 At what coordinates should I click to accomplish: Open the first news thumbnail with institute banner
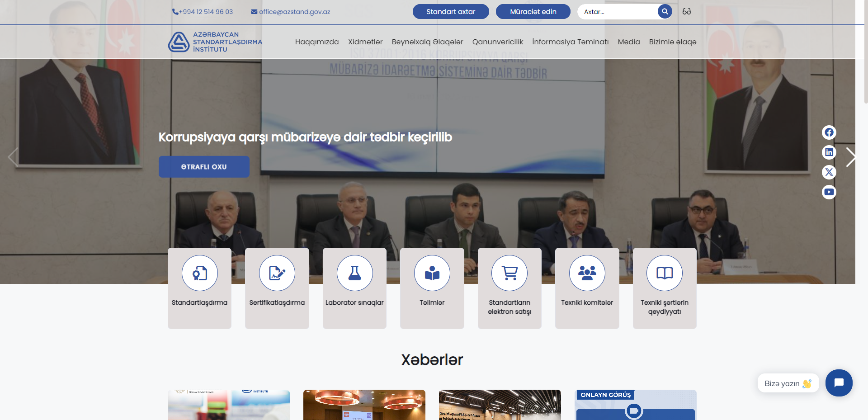[229, 405]
